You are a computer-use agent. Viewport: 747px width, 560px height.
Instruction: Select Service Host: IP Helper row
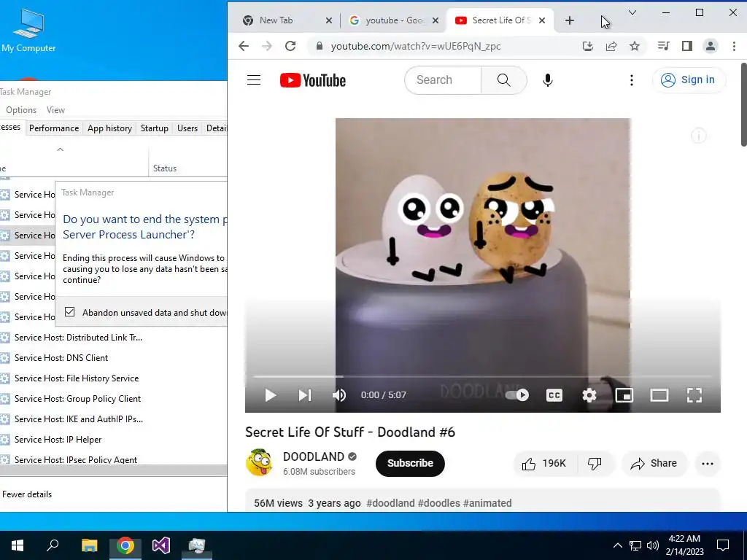click(113, 440)
